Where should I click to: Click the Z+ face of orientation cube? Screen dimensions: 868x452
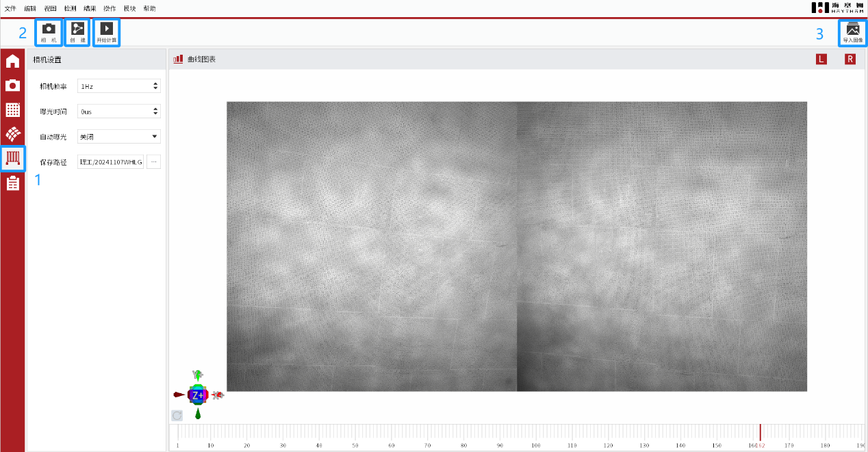pos(198,395)
